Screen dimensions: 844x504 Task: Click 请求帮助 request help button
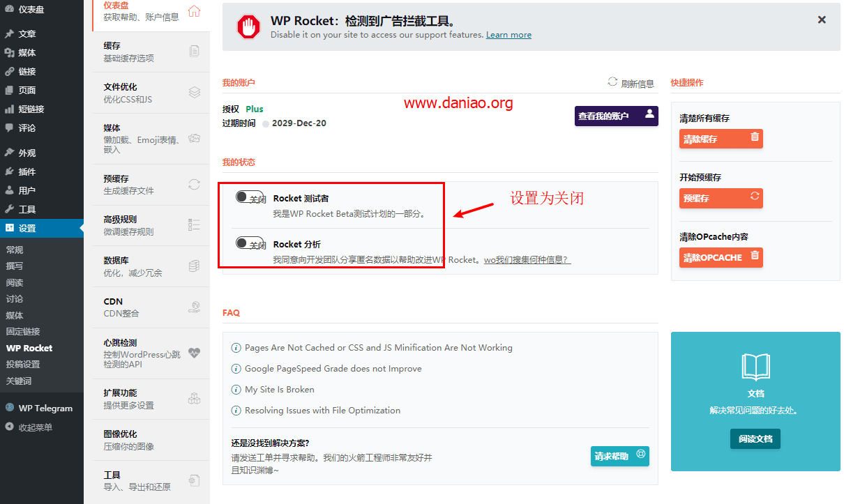tap(620, 456)
